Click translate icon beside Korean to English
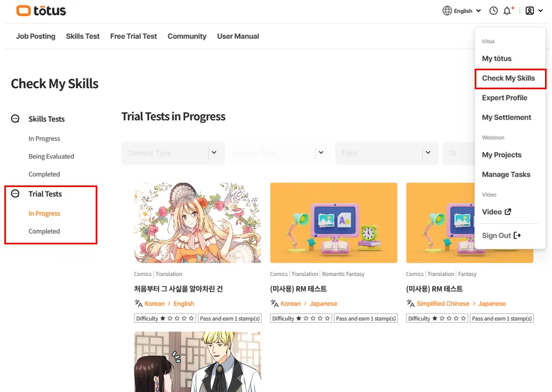Image resolution: width=552 pixels, height=392 pixels. (138, 303)
